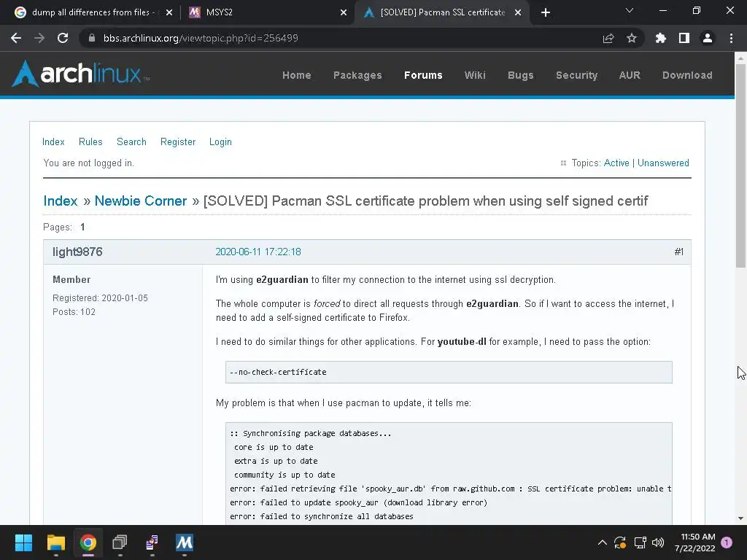Open AUR in the Arch navigation bar
Screen dimensions: 747x560
630,75
